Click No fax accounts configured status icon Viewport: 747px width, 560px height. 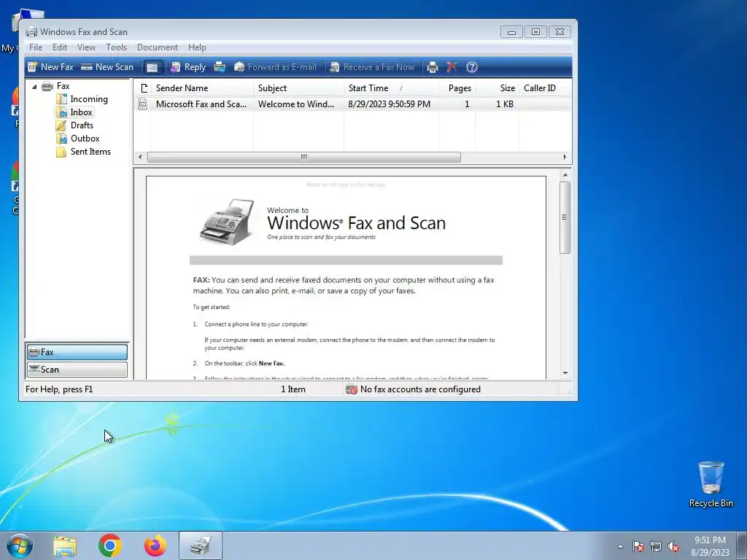(x=352, y=389)
